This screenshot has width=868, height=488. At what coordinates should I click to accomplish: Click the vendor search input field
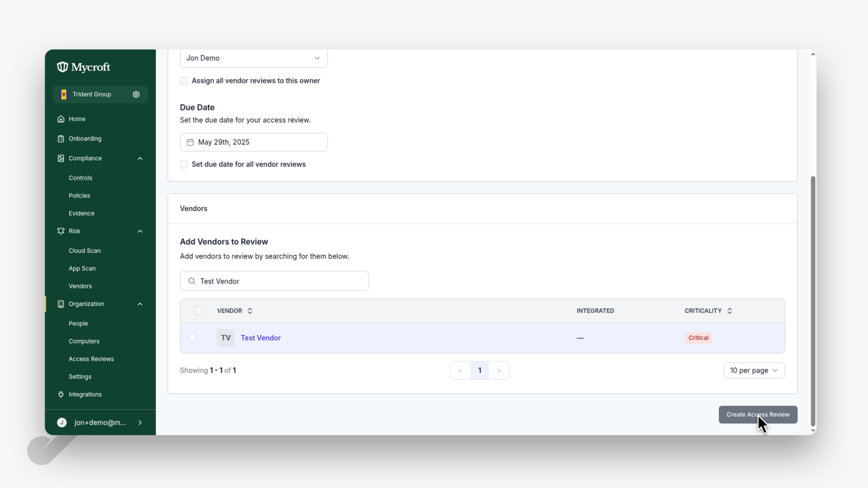tap(274, 281)
